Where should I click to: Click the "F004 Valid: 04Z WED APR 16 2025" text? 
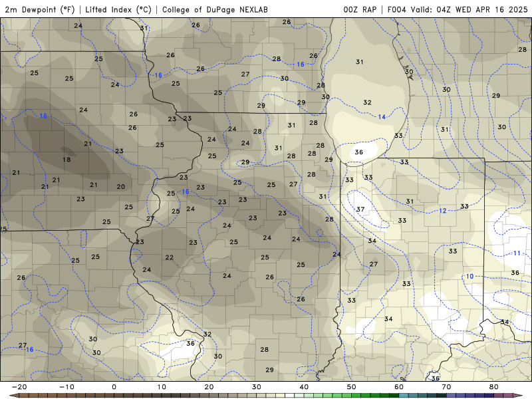(x=458, y=9)
